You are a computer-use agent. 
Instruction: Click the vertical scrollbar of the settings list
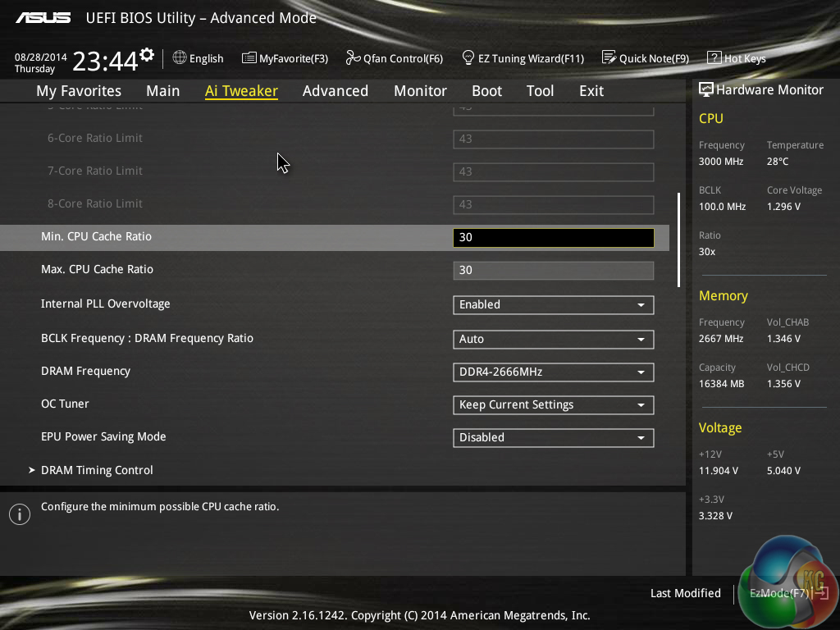click(x=678, y=240)
